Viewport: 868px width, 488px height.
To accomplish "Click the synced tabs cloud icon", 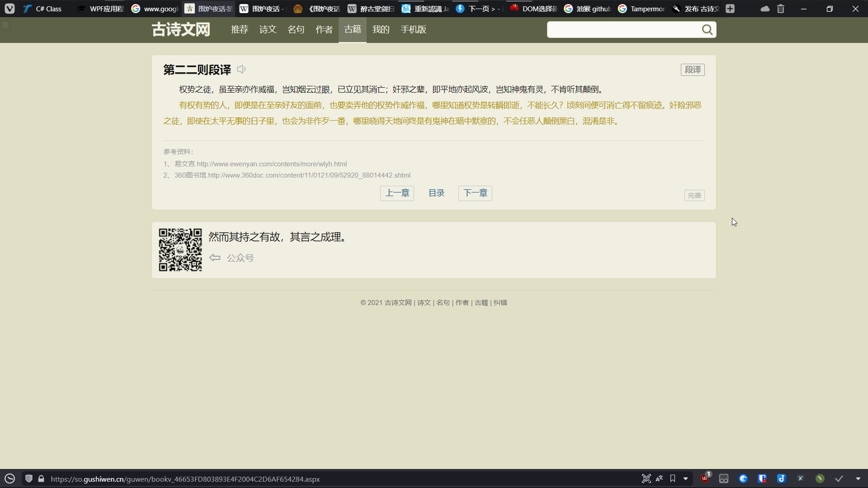I will pyautogui.click(x=765, y=9).
